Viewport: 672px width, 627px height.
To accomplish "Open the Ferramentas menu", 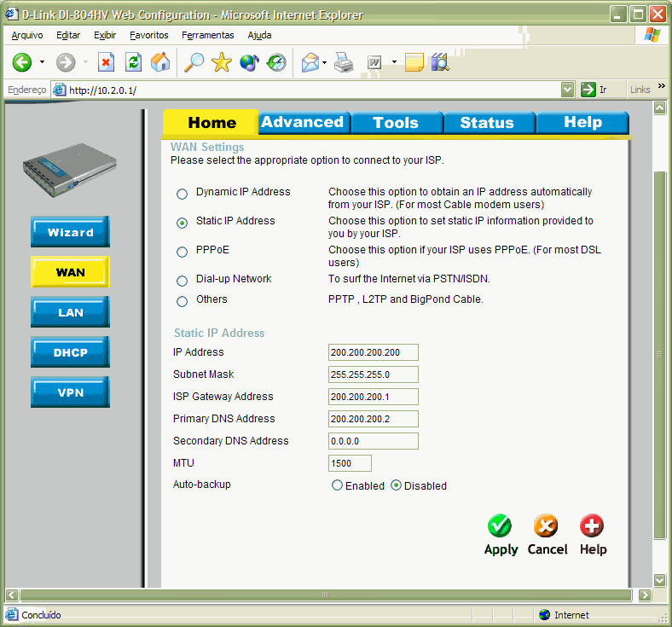I will pyautogui.click(x=207, y=35).
